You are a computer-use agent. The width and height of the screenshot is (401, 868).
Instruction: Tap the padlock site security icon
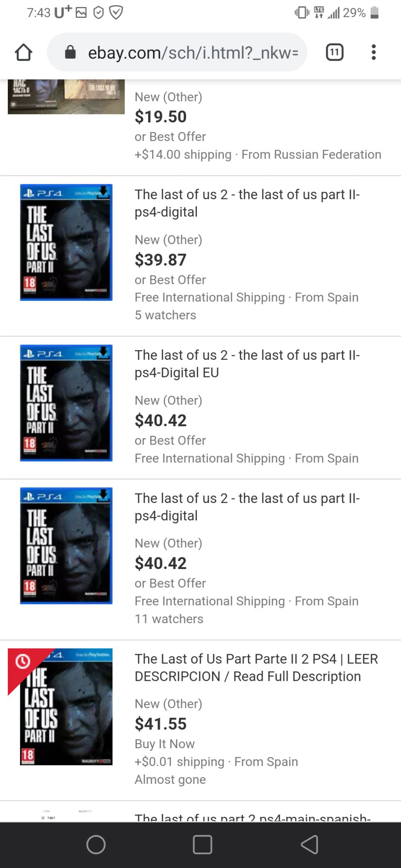point(70,53)
